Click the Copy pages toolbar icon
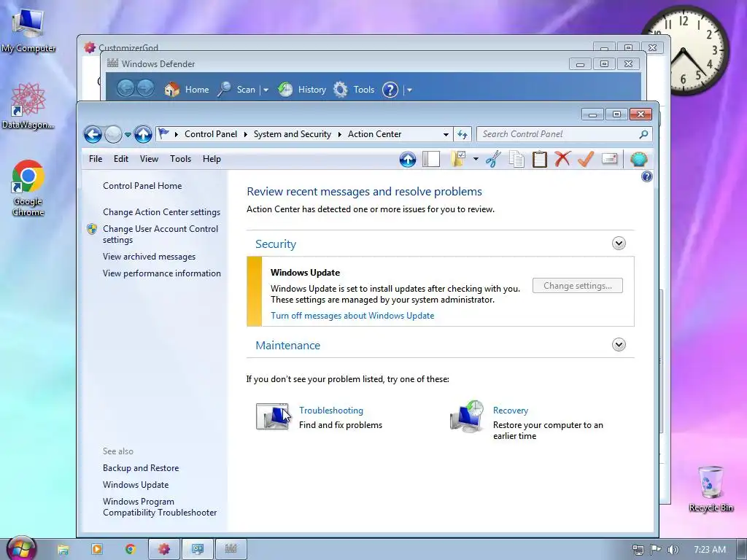This screenshot has height=560, width=747. 516,159
